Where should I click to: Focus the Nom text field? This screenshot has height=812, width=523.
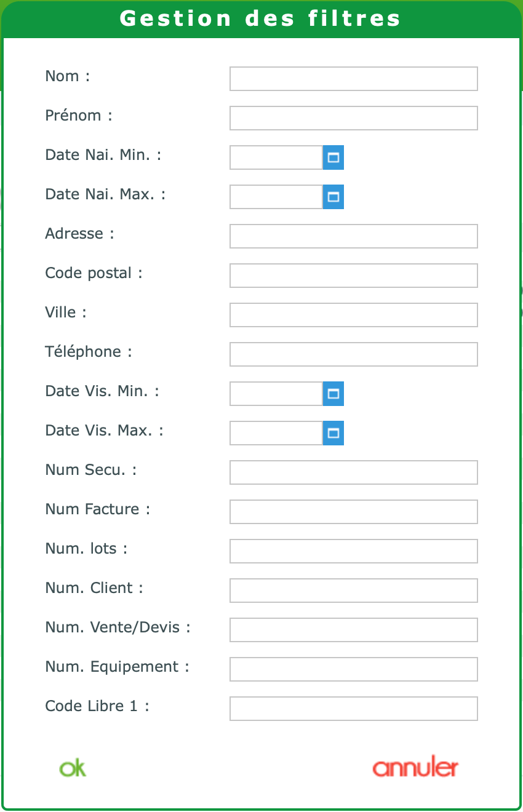click(353, 79)
